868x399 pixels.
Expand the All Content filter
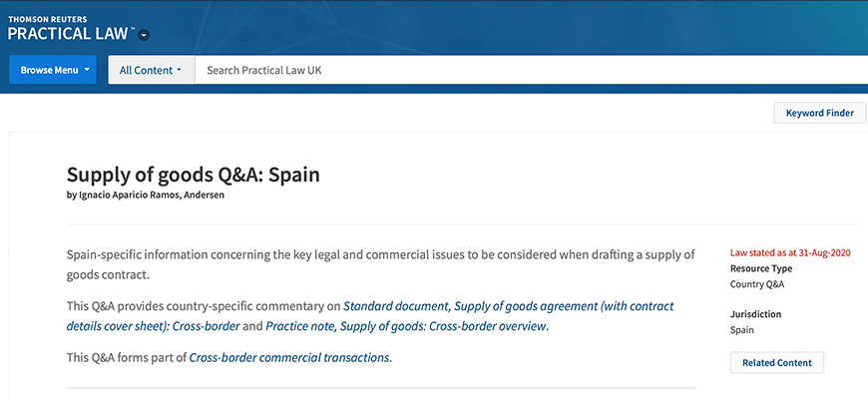coord(151,71)
